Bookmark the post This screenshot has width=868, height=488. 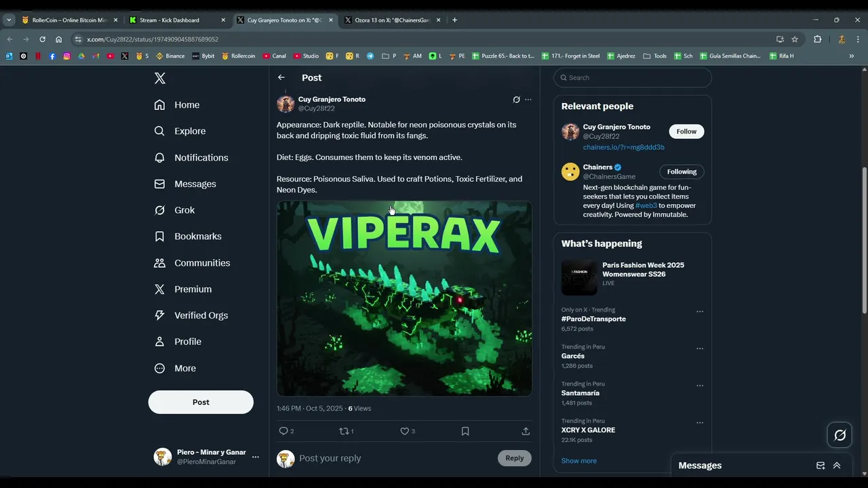tap(465, 431)
